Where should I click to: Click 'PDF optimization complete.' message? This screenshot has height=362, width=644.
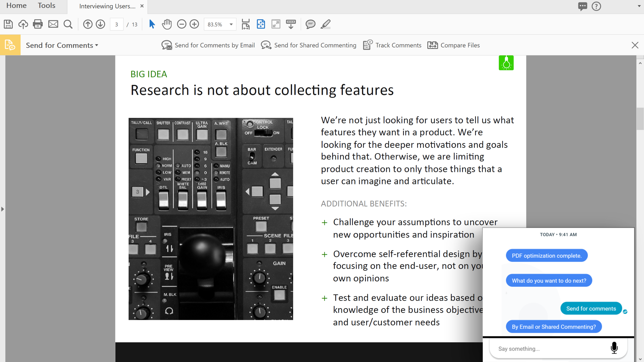click(547, 256)
